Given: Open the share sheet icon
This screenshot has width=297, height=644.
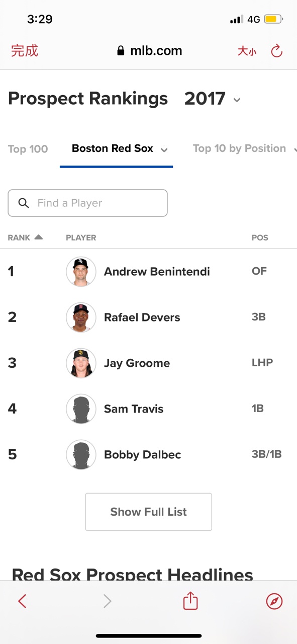Looking at the screenshot, I should pyautogui.click(x=190, y=601).
